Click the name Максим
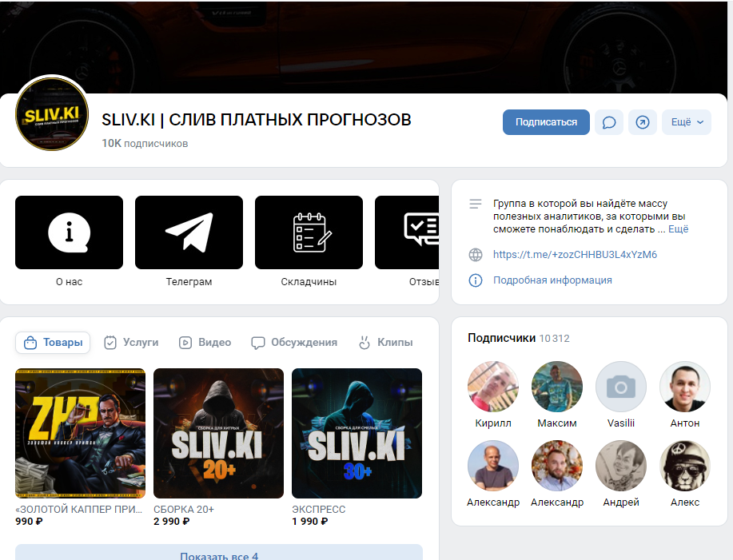733x560 pixels. (557, 423)
